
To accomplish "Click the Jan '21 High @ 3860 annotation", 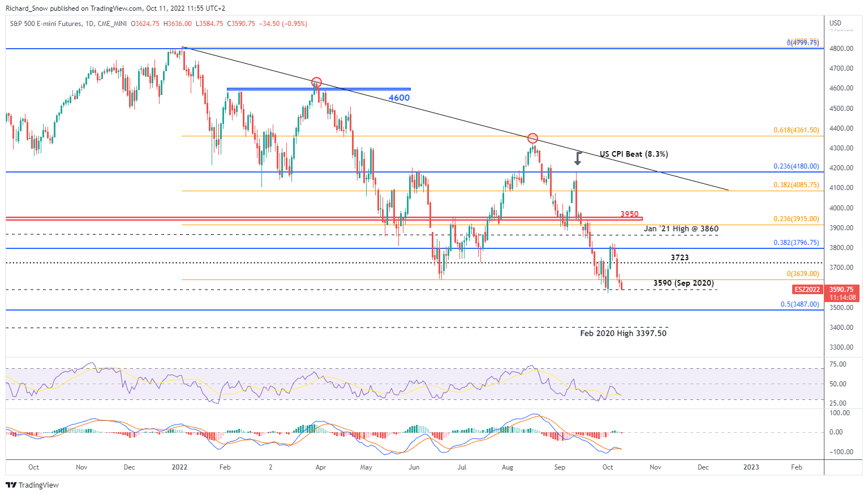I will tap(681, 229).
